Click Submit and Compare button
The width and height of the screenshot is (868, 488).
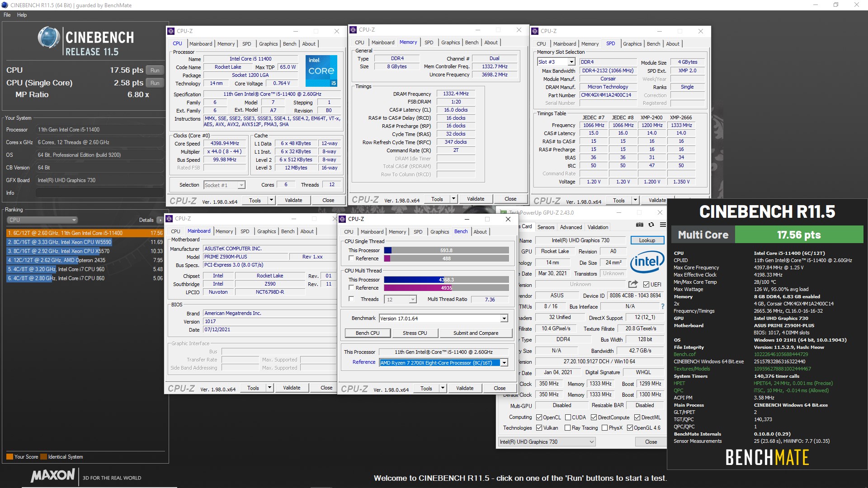[476, 333]
